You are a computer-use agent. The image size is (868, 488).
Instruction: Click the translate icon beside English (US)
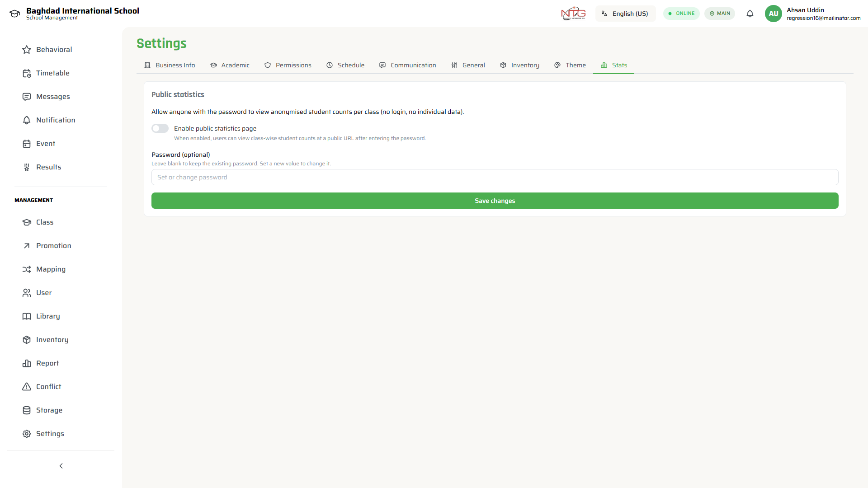[x=604, y=14]
